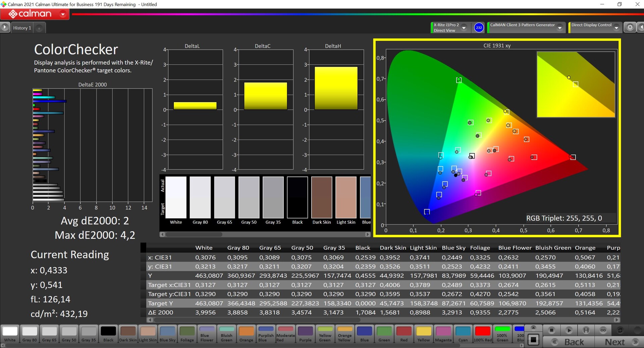
Task: Open the X-Rite i1Pro 2 meter dropdown
Action: [464, 28]
